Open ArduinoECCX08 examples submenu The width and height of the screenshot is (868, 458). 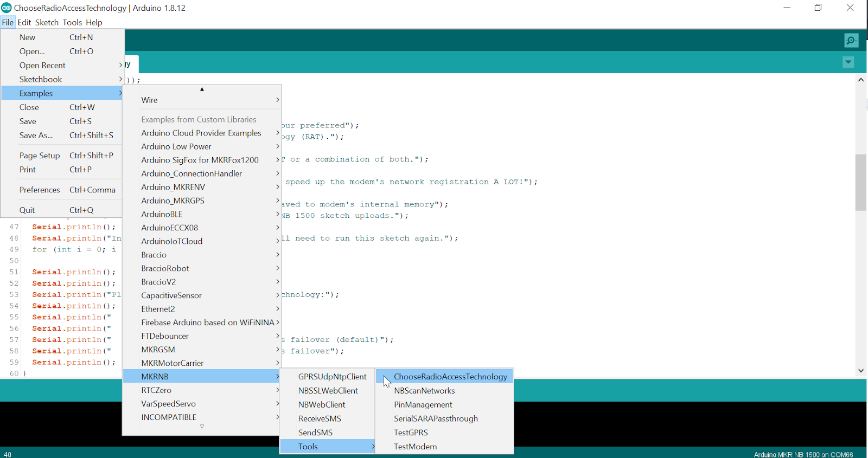point(202,228)
